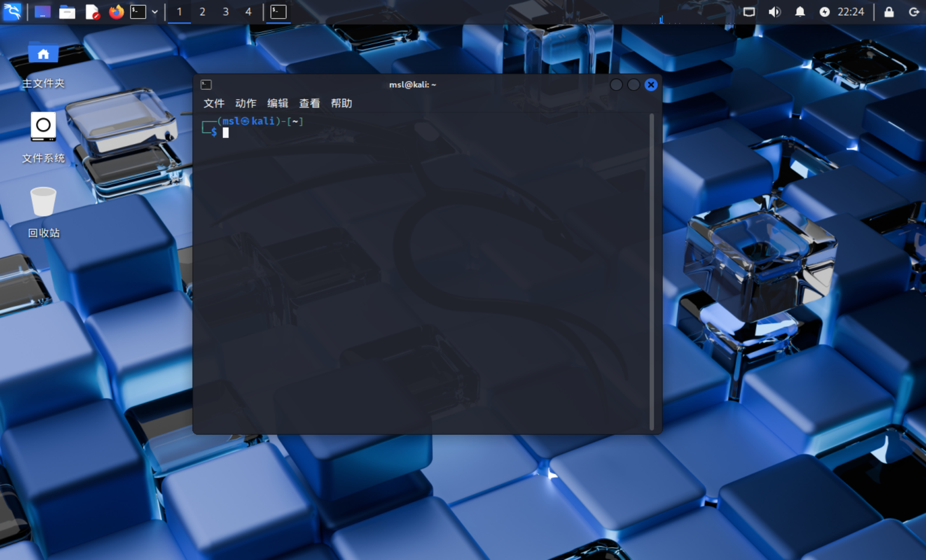The width and height of the screenshot is (926, 560).
Task: Switch to workspace 2
Action: (x=202, y=12)
